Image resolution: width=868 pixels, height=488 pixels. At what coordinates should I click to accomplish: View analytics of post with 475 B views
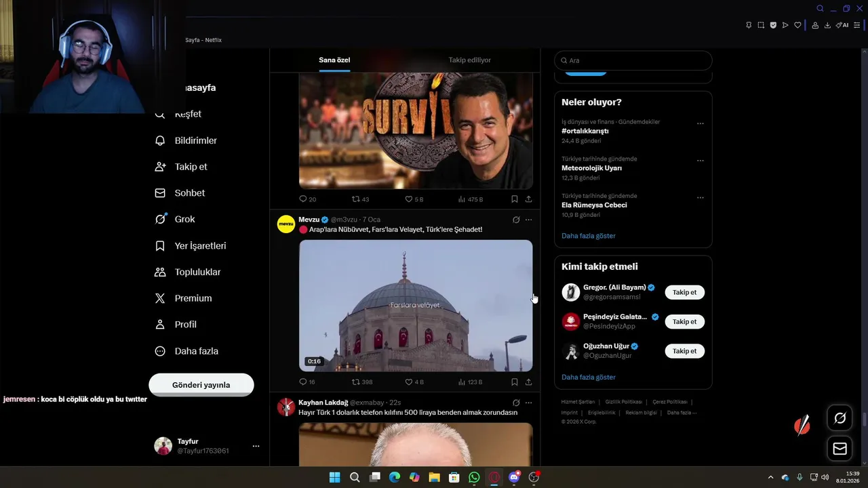point(471,199)
